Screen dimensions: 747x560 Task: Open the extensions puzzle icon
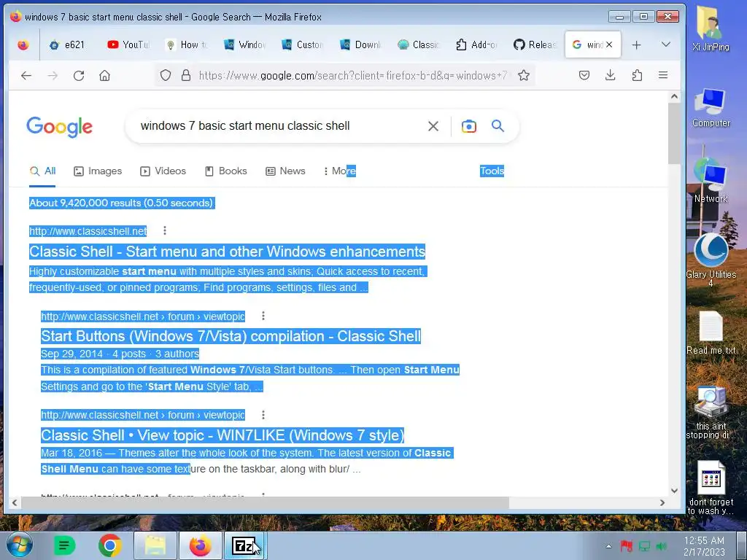point(637,75)
